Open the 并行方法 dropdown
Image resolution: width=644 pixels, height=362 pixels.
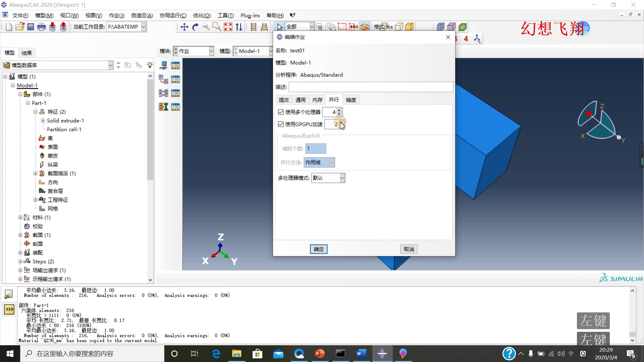(331, 162)
